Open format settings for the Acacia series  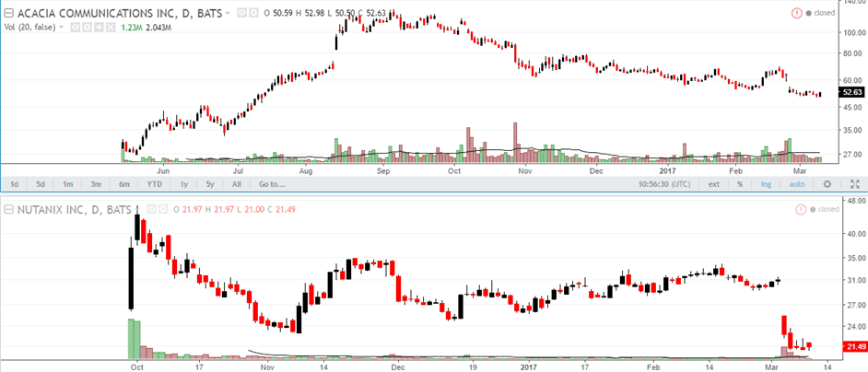point(253,13)
